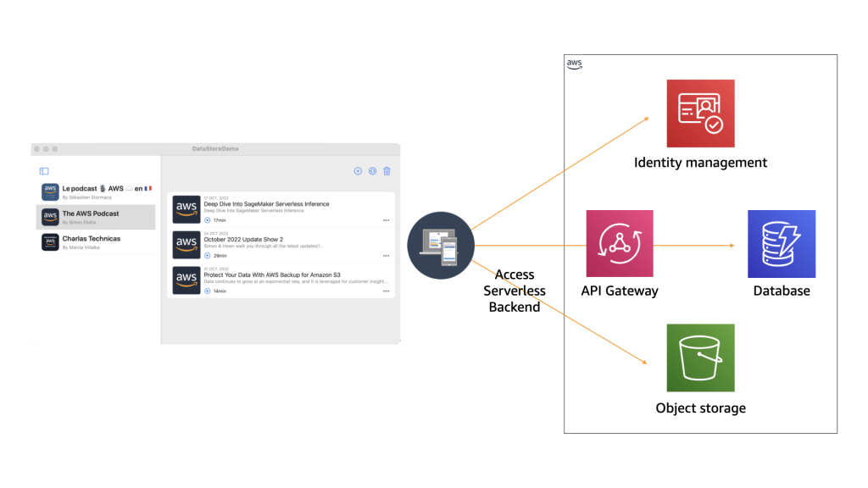
Task: Click description Data continues to grow
Action: [296, 281]
